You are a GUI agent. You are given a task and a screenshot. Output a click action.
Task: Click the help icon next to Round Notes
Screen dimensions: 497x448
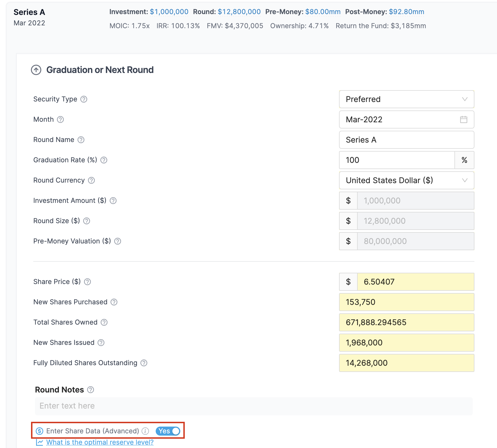tap(91, 390)
